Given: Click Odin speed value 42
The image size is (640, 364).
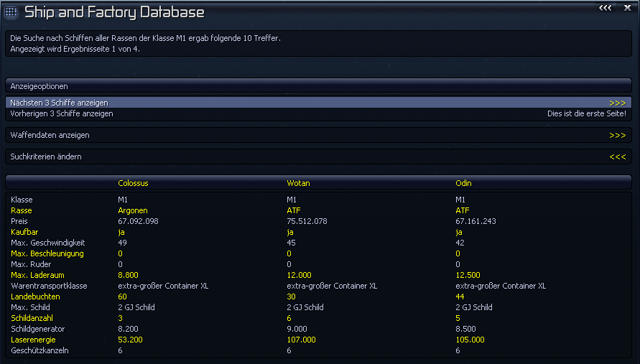Looking at the screenshot, I should (x=460, y=243).
